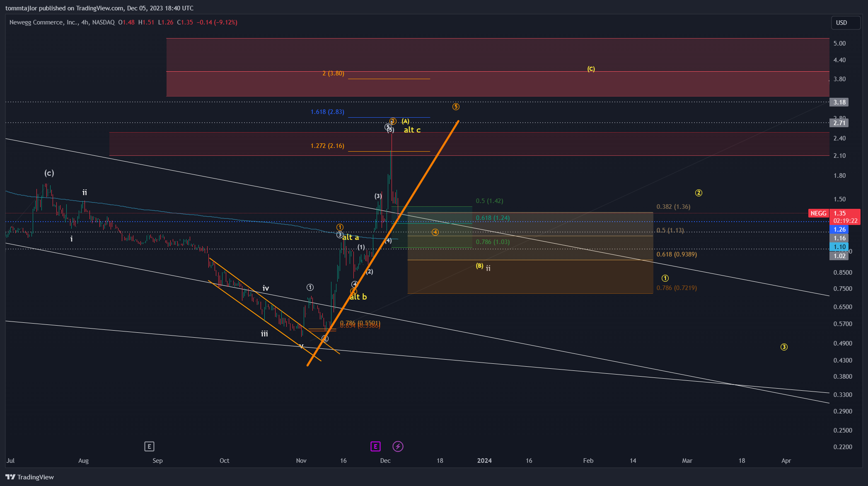Click the yellow circled 3 wave marker
This screenshot has width=868, height=486.
[784, 347]
